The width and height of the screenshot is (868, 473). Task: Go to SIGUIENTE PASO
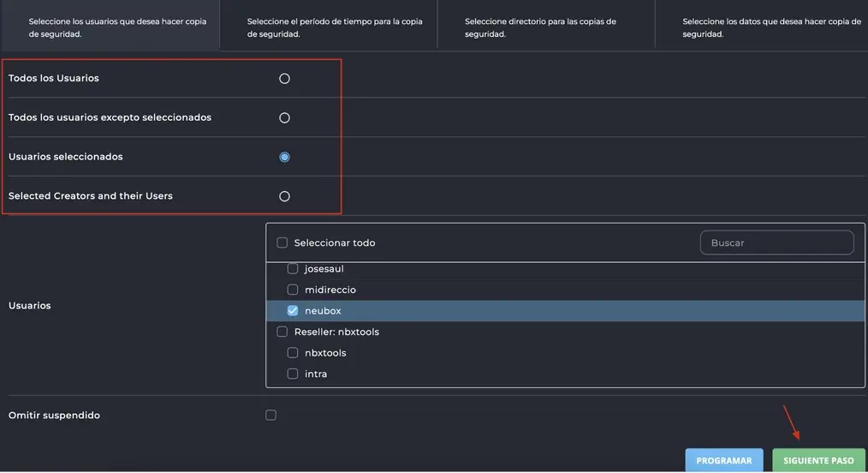point(818,460)
